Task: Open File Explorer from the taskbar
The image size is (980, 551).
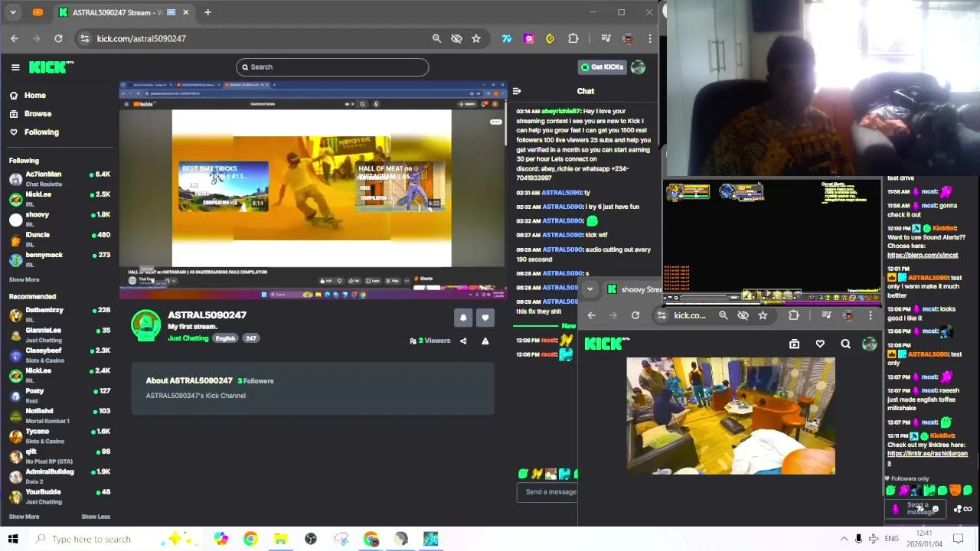Action: (280, 539)
